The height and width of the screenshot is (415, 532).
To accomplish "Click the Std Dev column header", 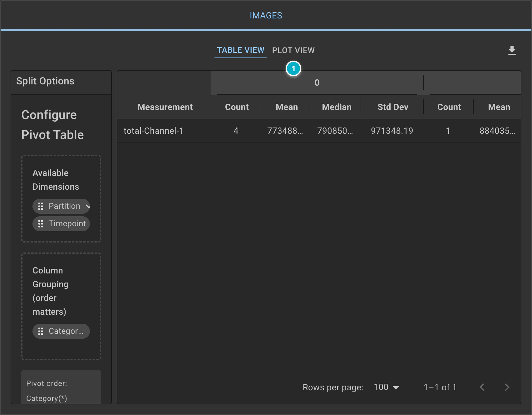I will pos(393,107).
